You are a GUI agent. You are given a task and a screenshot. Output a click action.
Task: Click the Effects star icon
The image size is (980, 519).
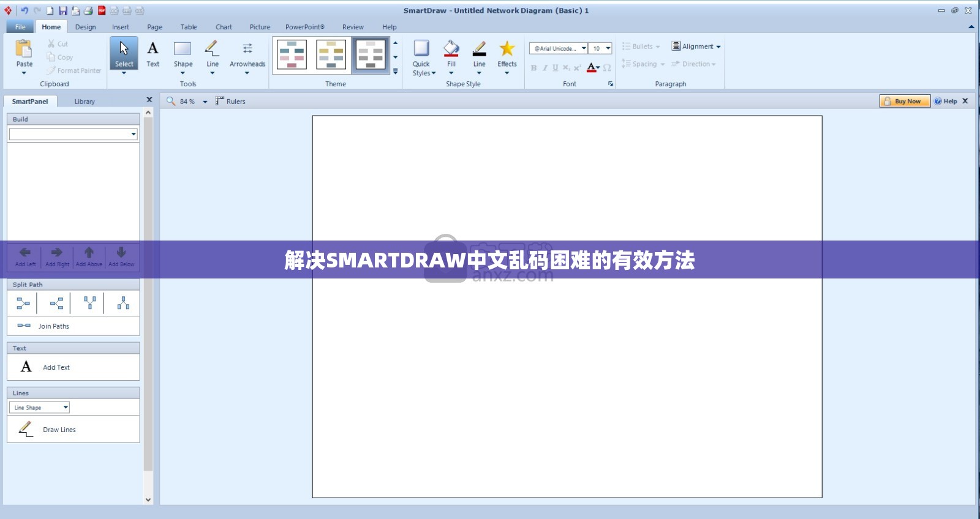[507, 48]
